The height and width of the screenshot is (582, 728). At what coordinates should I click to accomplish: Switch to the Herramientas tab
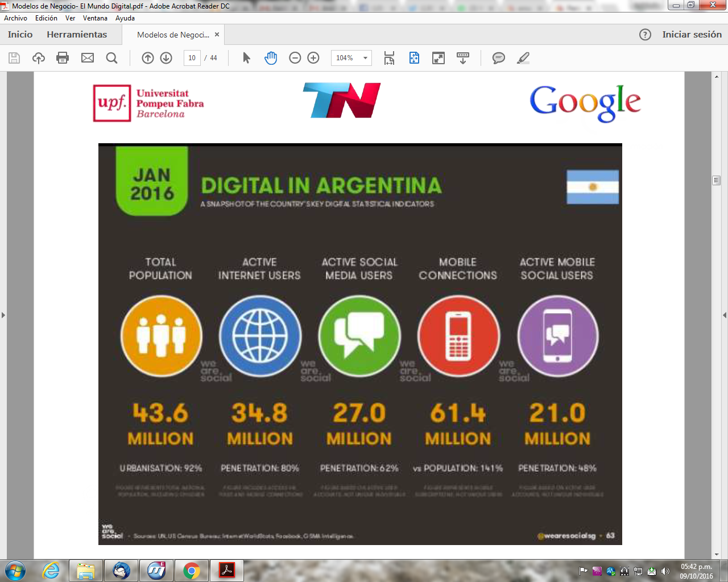pos(77,35)
